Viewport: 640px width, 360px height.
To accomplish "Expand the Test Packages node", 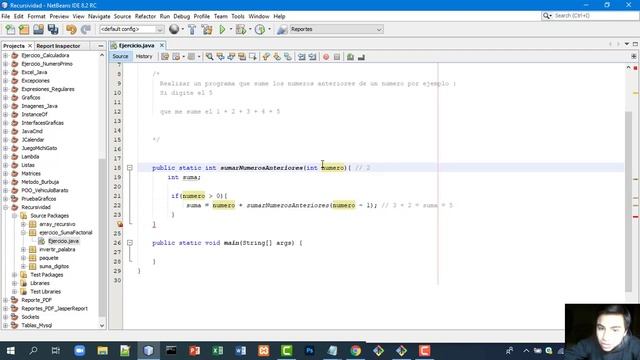I will tap(14, 275).
